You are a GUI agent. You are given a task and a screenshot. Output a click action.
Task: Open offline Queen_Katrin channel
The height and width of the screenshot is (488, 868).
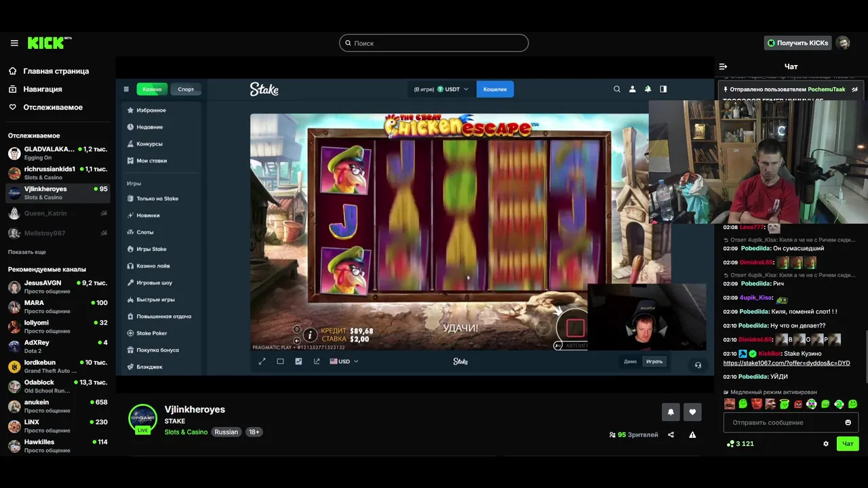tap(58, 213)
